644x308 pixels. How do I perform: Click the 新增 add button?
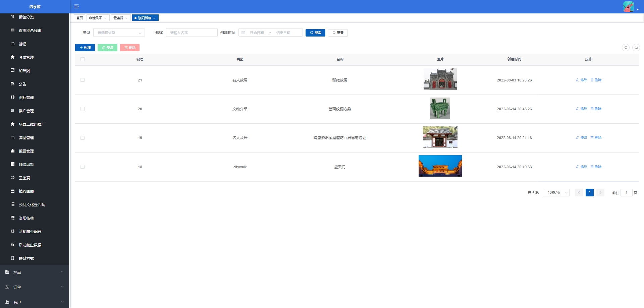point(85,48)
